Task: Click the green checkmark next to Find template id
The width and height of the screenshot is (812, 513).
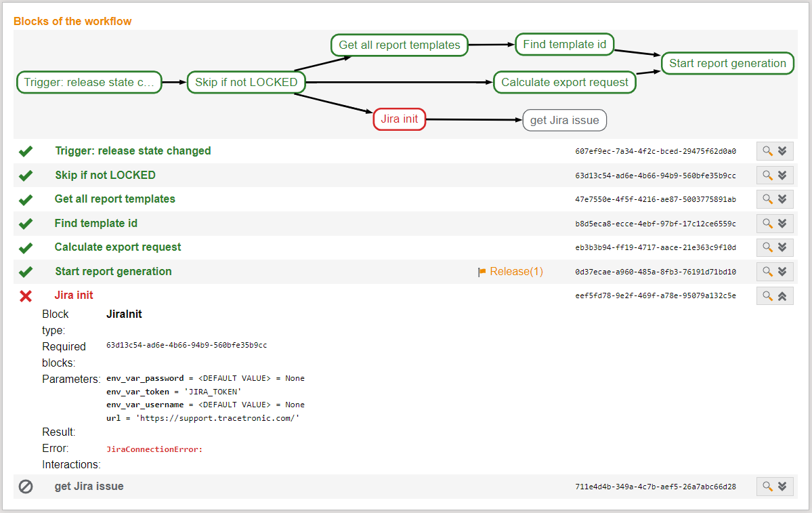Action: [x=25, y=223]
